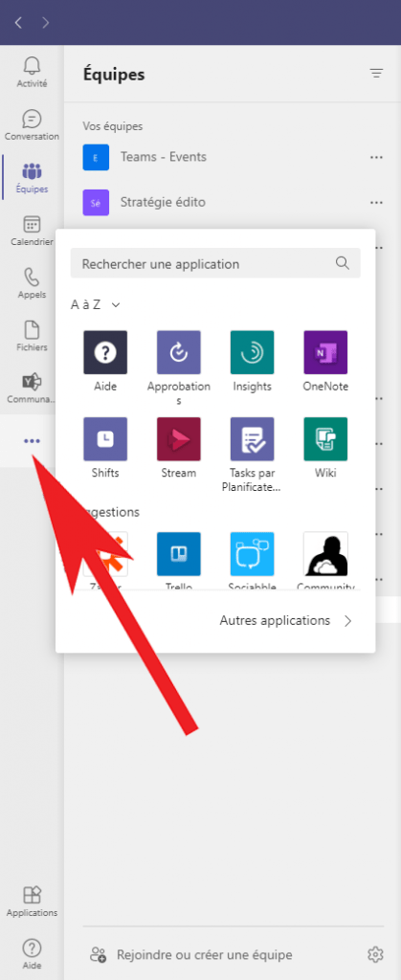
Task: Launch the OneNote app
Action: (325, 352)
